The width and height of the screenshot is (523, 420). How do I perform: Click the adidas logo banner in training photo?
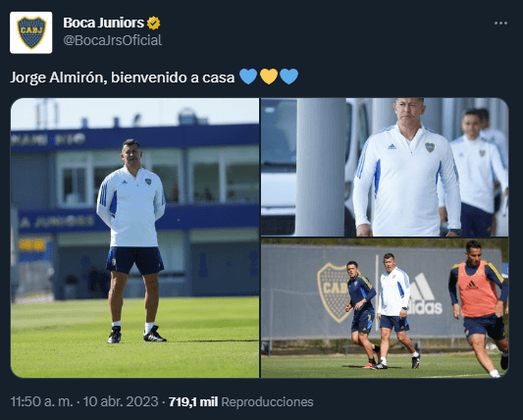[423, 293]
